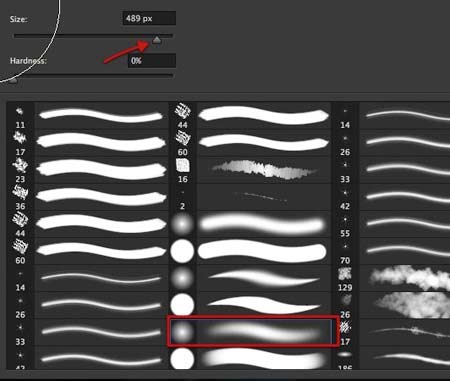Pick the size 36 spatter brush preset
Screen dimensions: 450x381
coord(87,197)
